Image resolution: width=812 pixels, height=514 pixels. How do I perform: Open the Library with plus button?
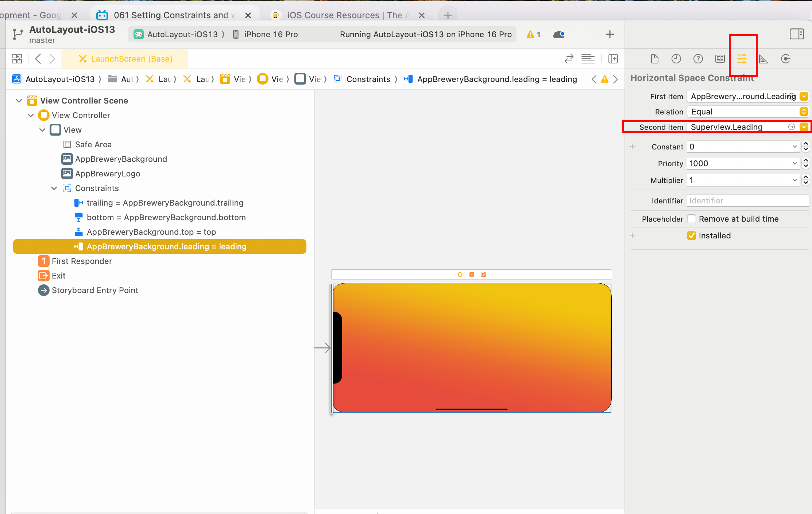pos(610,34)
